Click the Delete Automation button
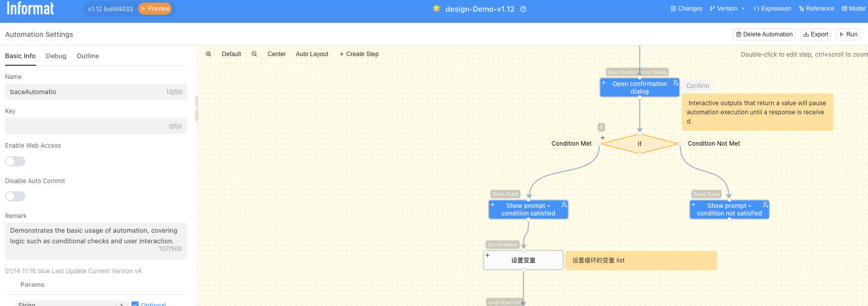 coord(764,34)
